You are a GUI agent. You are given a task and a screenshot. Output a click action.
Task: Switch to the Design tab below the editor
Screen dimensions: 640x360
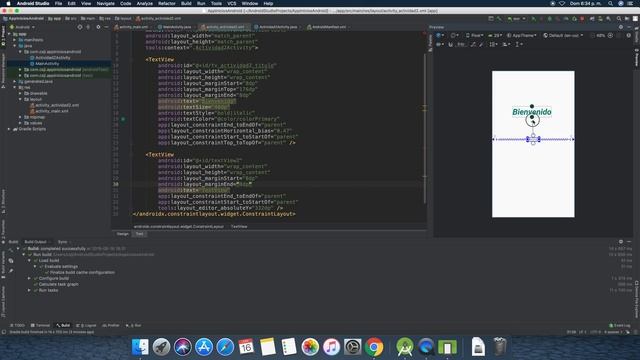click(122, 234)
